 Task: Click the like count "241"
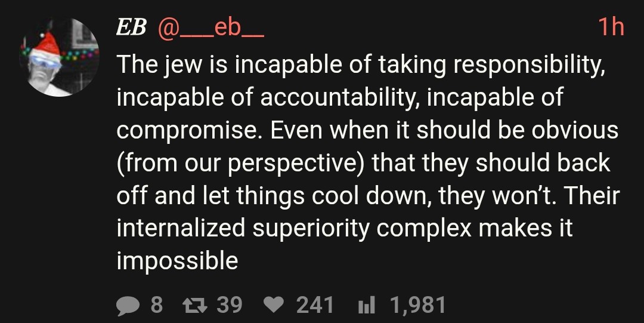click(x=315, y=305)
